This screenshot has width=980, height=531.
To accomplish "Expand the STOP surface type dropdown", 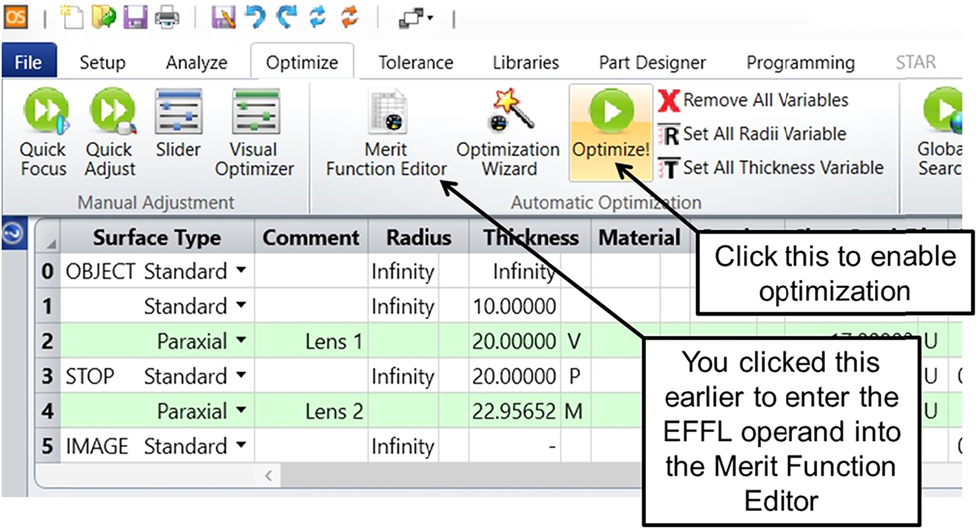I will [240, 376].
